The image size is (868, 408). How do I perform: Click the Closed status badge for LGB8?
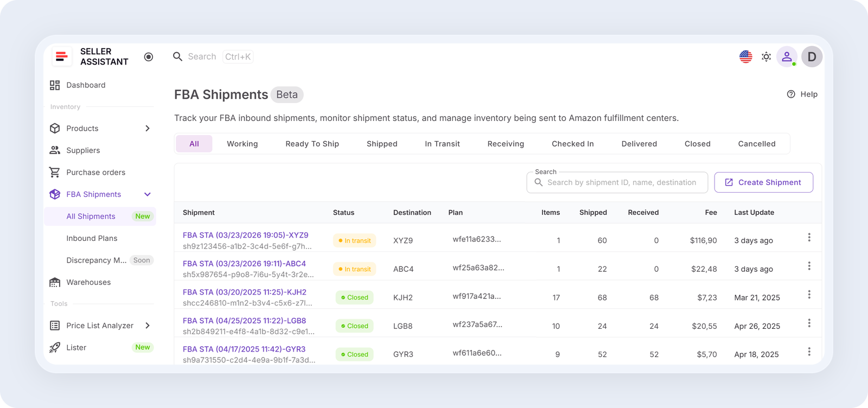coord(355,326)
